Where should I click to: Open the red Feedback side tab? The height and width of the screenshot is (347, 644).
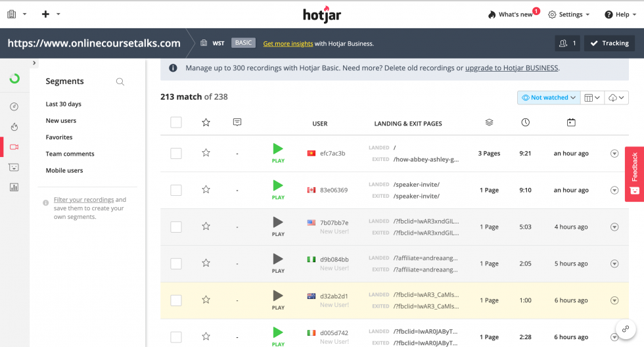click(635, 174)
